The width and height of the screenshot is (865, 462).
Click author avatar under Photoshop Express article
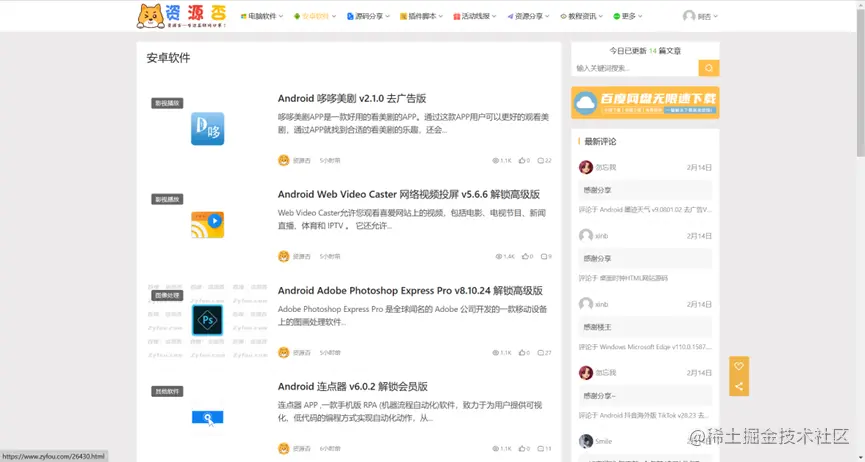click(284, 353)
